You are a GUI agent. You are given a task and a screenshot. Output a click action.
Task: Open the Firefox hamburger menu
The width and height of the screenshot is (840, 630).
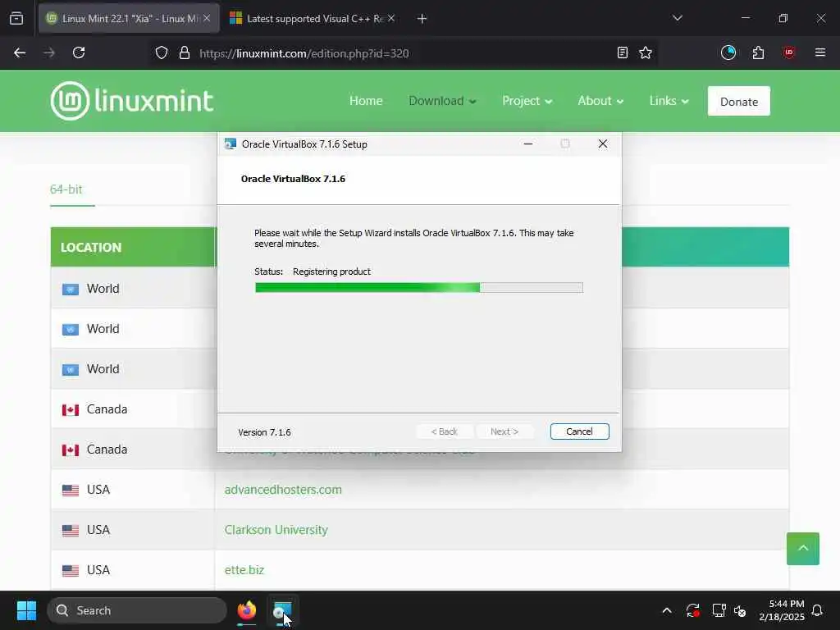[x=819, y=52]
